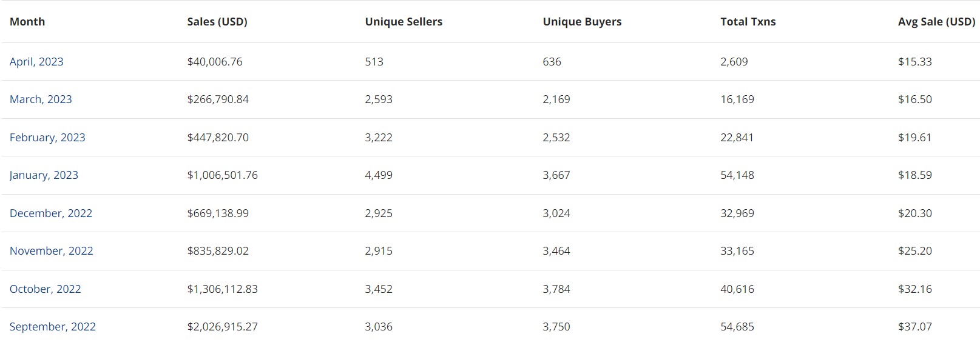Sort by the Sales (USD) column header
Viewport: 980px width, 345px height.
217,22
